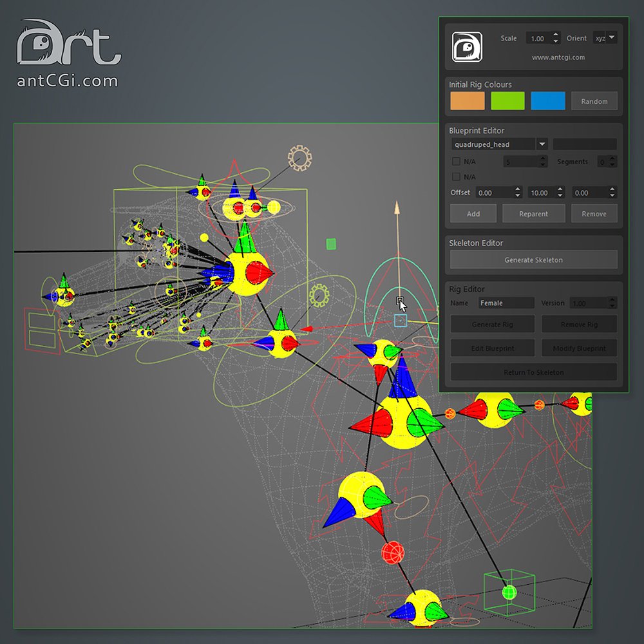This screenshot has width=644, height=644.
Task: Click the Rig Editor Name field
Action: coord(506,303)
